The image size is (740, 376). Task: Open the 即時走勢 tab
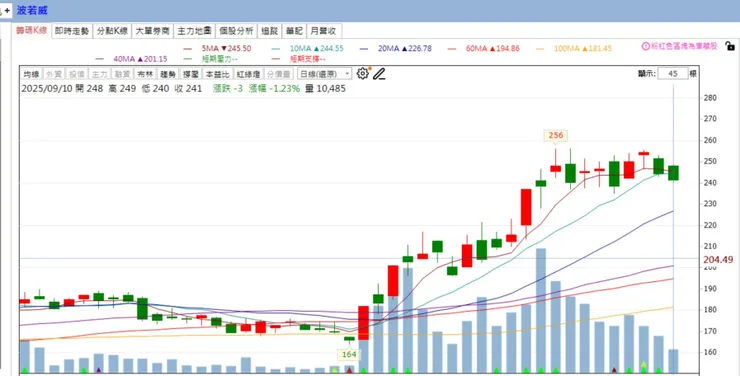click(72, 31)
